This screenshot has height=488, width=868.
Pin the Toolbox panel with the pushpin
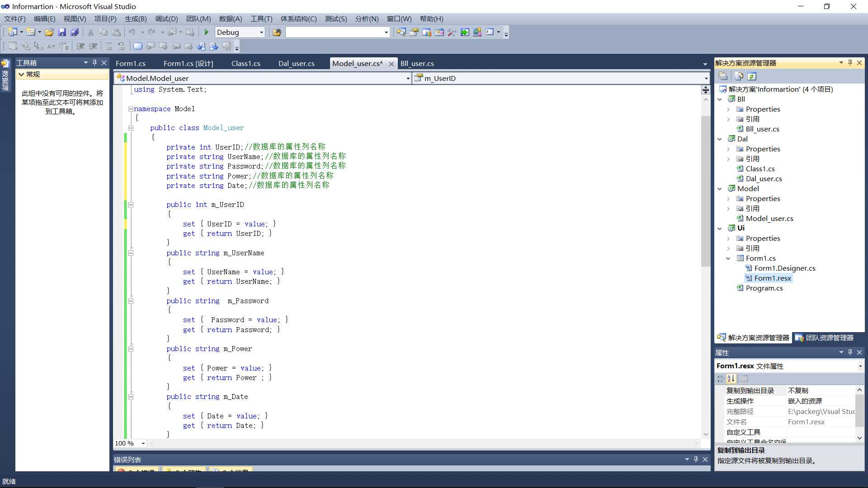coord(94,63)
